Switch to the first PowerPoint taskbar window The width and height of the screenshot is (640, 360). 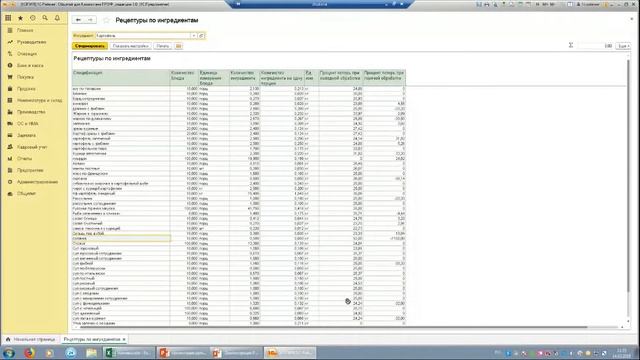[183, 353]
